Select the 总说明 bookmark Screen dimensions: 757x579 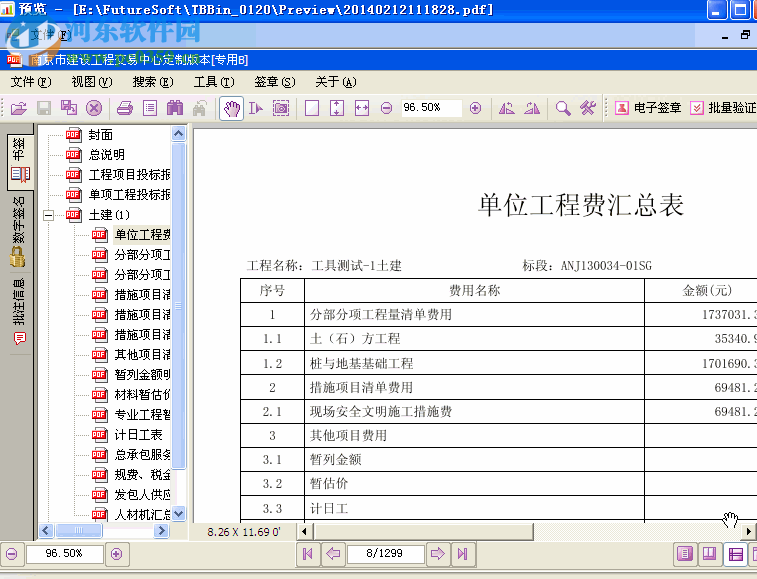click(107, 155)
